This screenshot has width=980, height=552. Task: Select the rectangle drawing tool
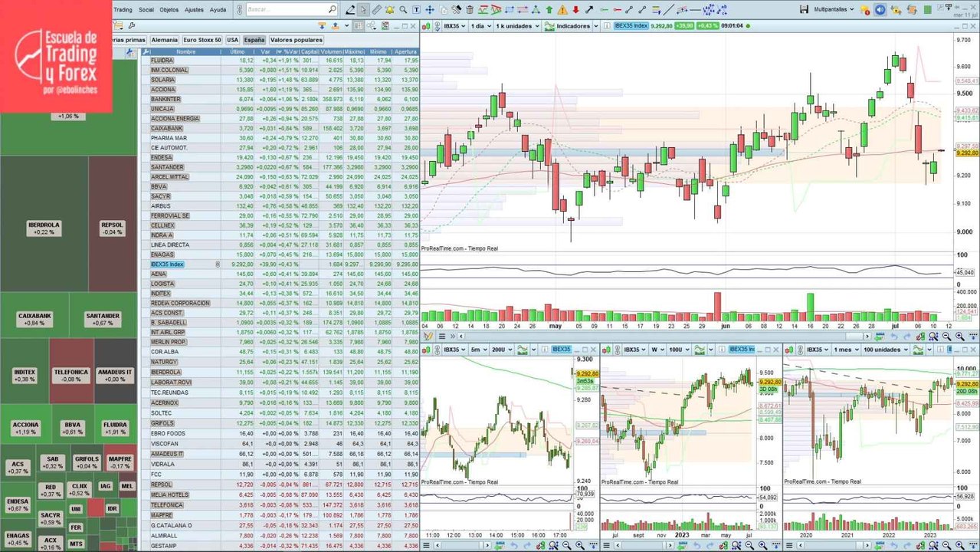pyautogui.click(x=510, y=10)
